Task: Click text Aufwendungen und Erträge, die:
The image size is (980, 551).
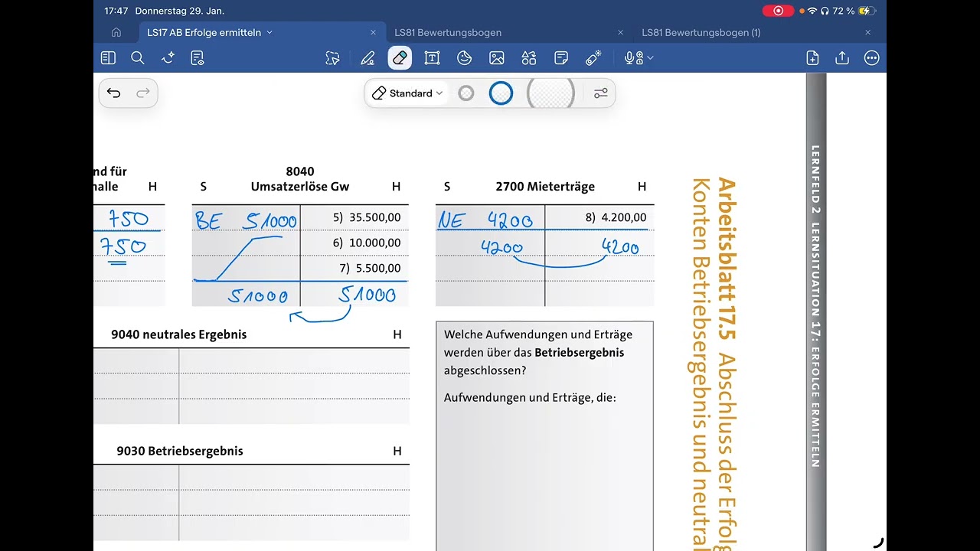Action: click(530, 397)
